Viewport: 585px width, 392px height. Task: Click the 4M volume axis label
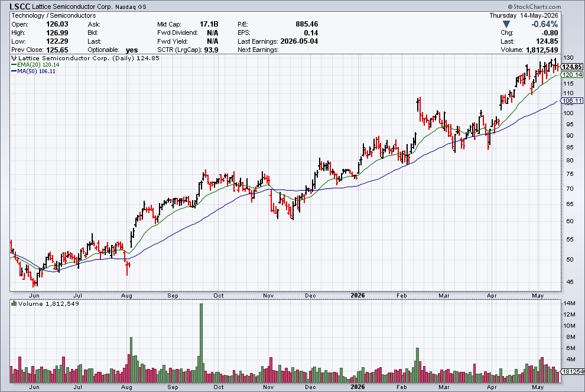(571, 359)
